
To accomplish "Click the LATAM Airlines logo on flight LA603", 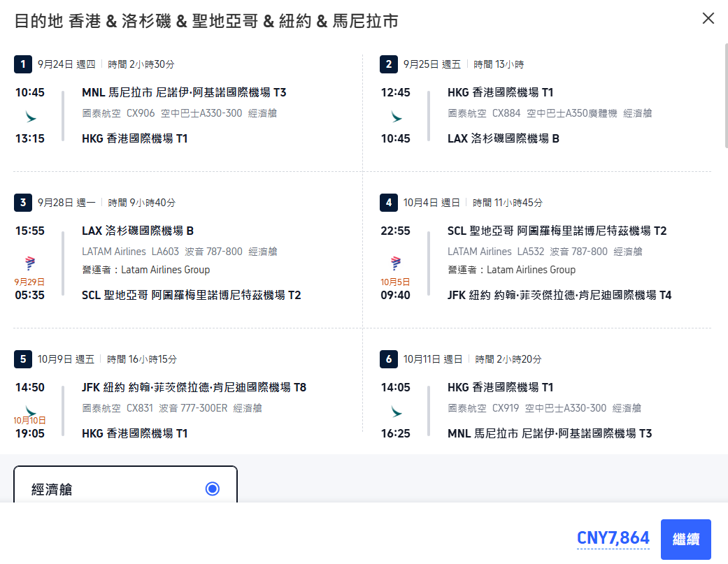I will pos(29,262).
